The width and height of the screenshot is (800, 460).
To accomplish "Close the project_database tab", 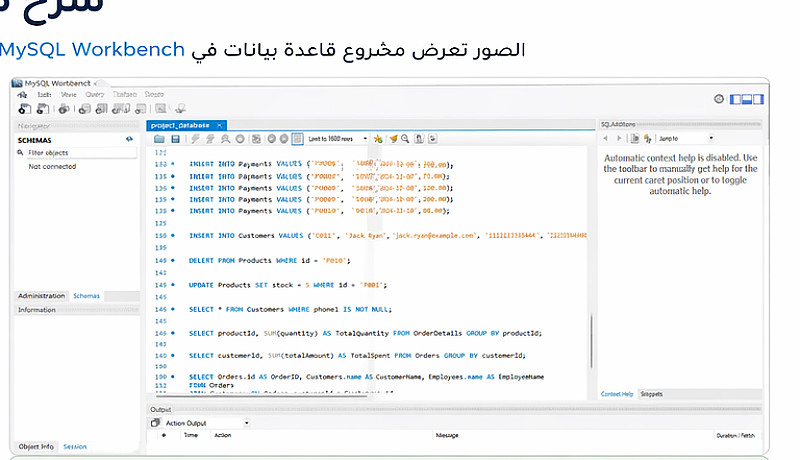I will tap(220, 125).
